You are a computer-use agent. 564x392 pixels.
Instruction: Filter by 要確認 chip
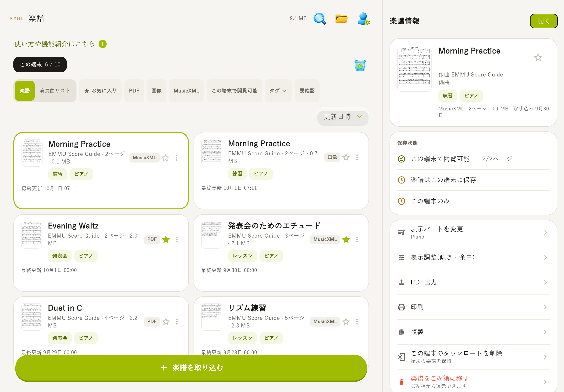[307, 91]
